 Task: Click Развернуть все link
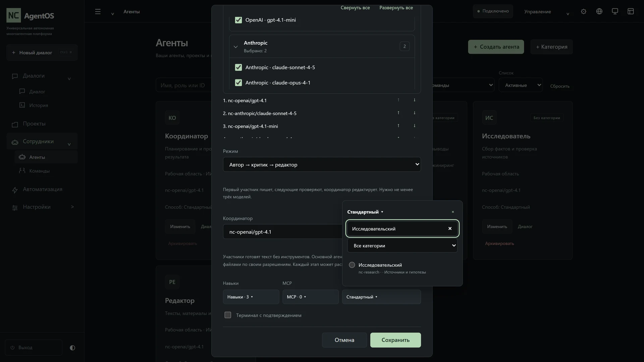(396, 7)
